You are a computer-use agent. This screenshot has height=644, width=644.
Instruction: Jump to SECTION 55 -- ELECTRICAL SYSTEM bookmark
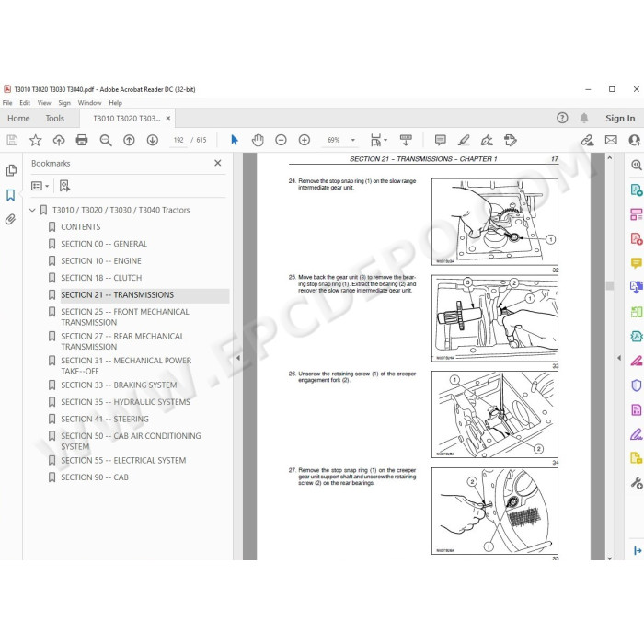click(123, 460)
